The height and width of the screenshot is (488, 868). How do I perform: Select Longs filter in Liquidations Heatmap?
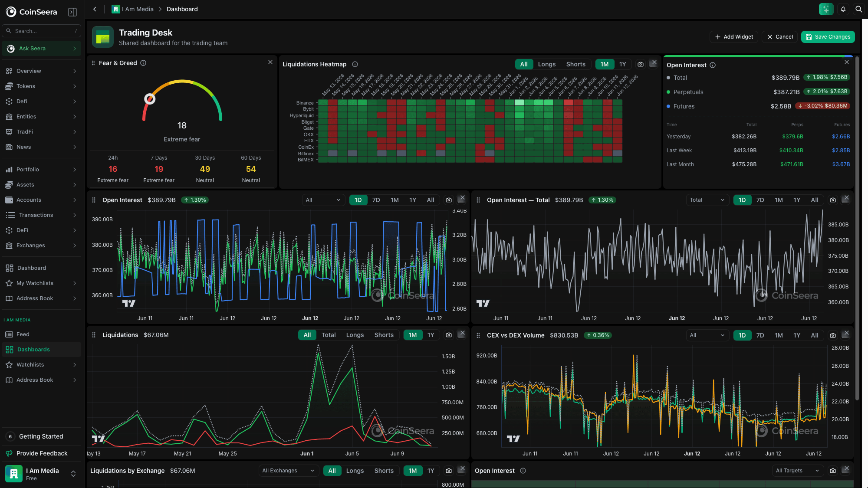(546, 64)
